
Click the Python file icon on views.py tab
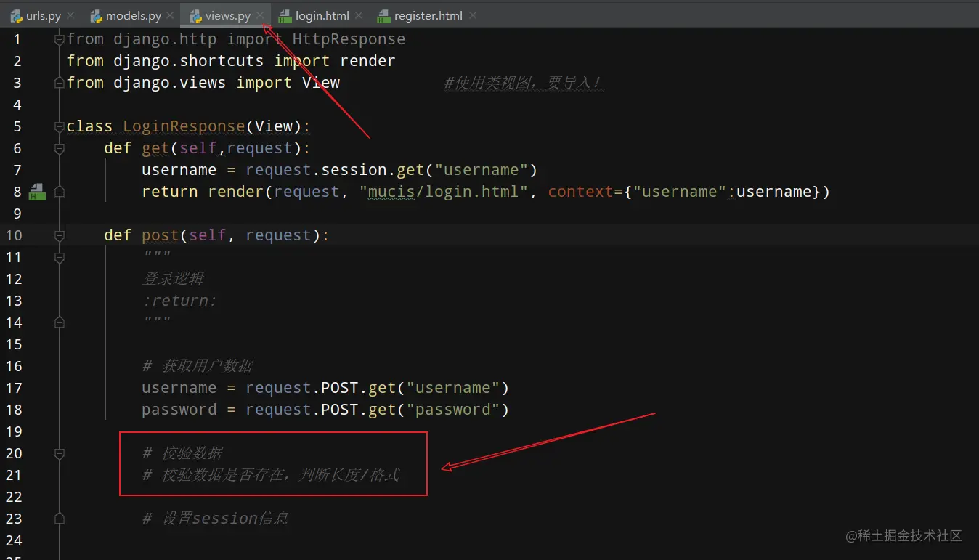tap(195, 15)
